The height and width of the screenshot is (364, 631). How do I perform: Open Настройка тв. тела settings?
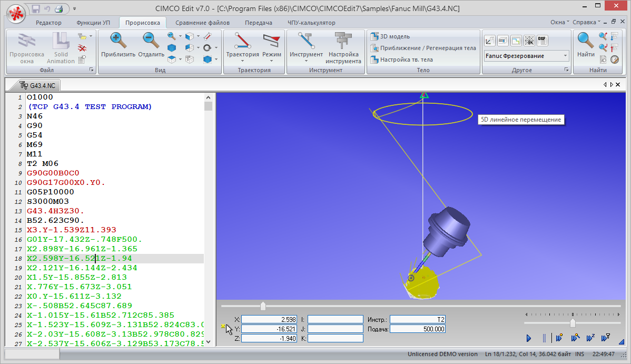401,60
